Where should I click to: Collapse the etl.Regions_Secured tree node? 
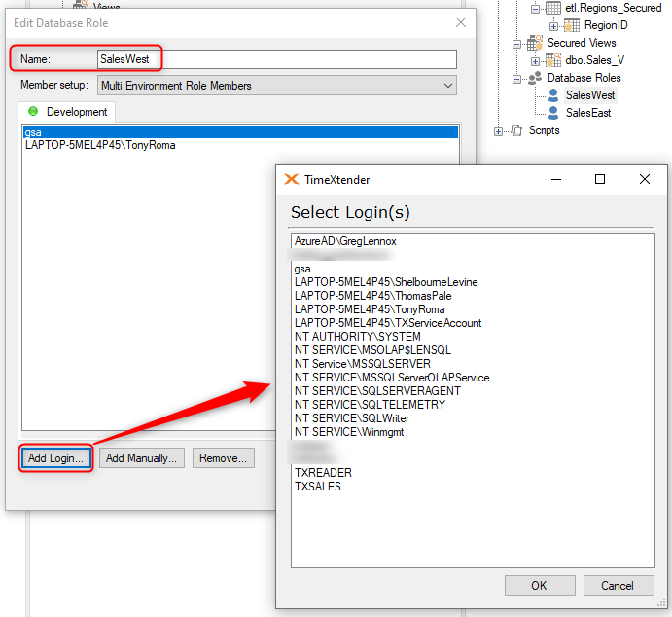pyautogui.click(x=535, y=9)
